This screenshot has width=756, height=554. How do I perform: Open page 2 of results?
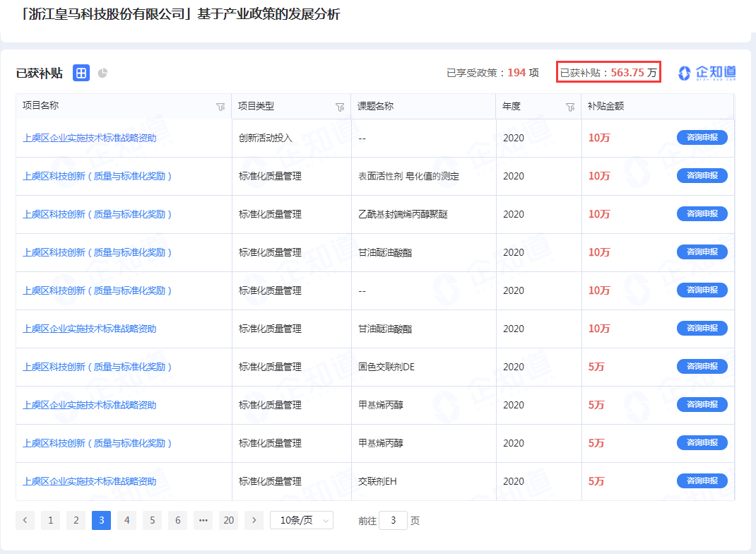tap(76, 520)
